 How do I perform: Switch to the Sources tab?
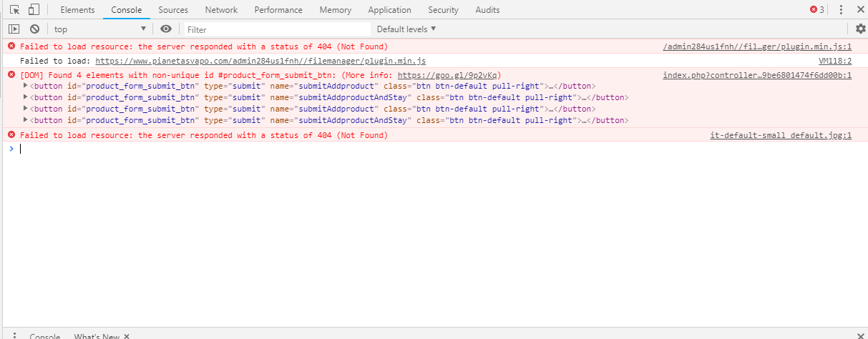[x=173, y=10]
